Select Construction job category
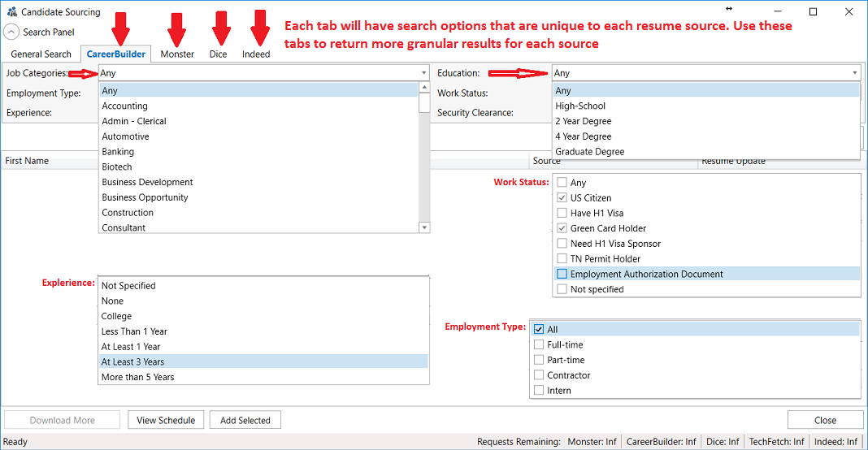The image size is (868, 450). pos(258,213)
